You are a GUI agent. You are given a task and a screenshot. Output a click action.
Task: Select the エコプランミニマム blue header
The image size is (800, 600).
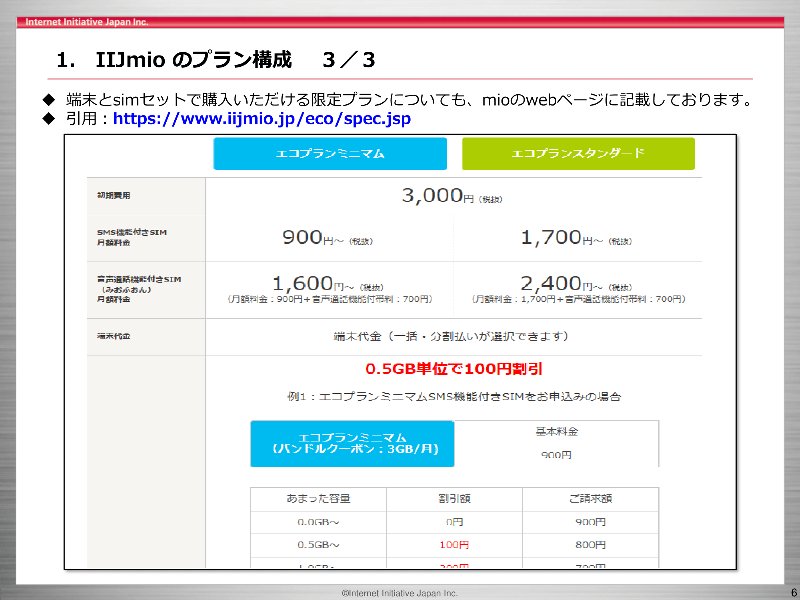click(x=330, y=154)
